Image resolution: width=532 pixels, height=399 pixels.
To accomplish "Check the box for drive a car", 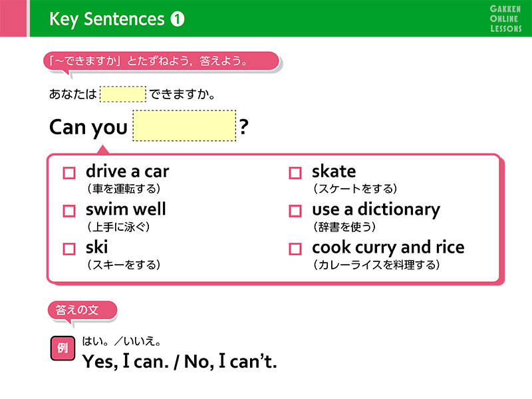I will coord(69,173).
